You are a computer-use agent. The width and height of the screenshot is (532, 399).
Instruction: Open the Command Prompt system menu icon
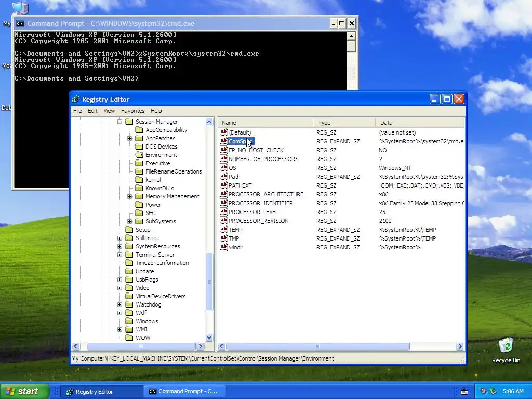pyautogui.click(x=20, y=23)
